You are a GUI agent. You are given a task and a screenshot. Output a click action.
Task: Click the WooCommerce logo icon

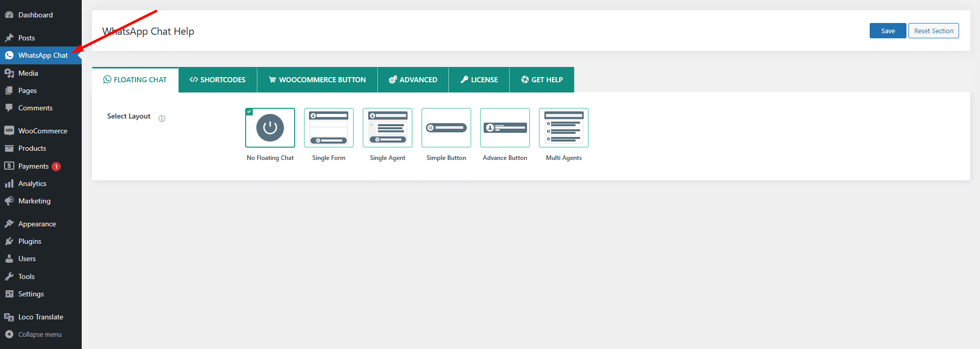click(x=9, y=131)
